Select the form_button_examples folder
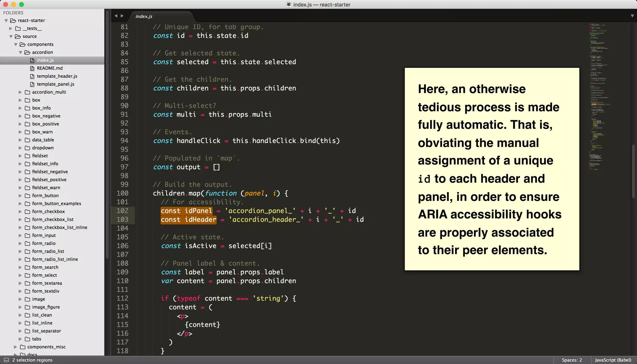This screenshot has width=637, height=364. point(57,204)
